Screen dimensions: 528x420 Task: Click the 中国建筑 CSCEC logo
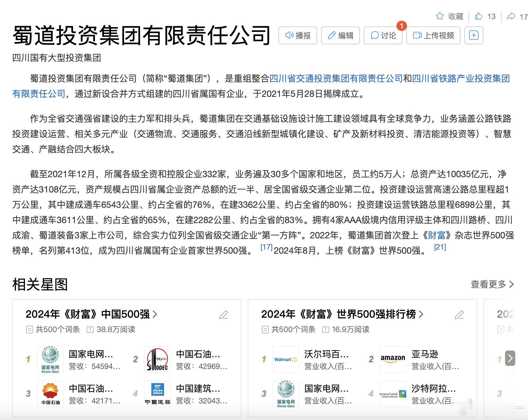click(x=157, y=394)
